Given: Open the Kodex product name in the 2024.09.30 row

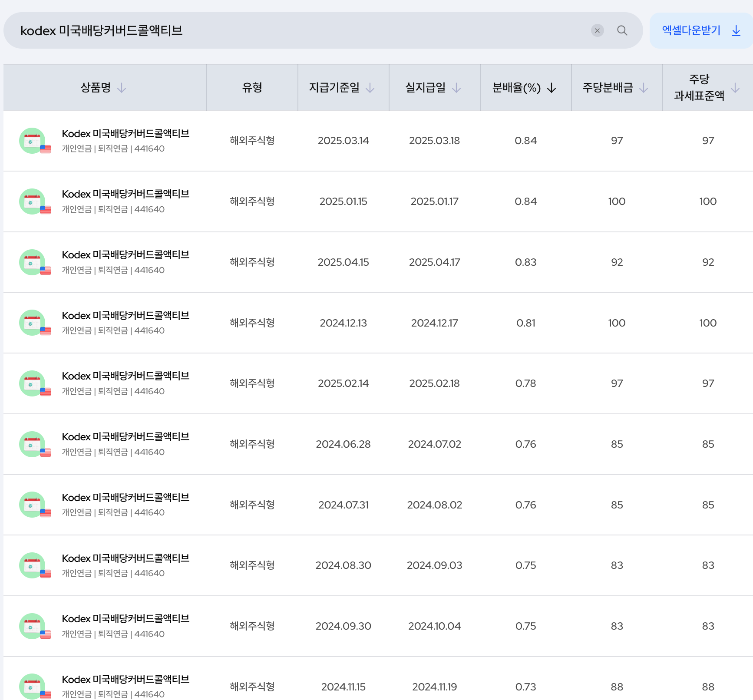Looking at the screenshot, I should point(125,619).
